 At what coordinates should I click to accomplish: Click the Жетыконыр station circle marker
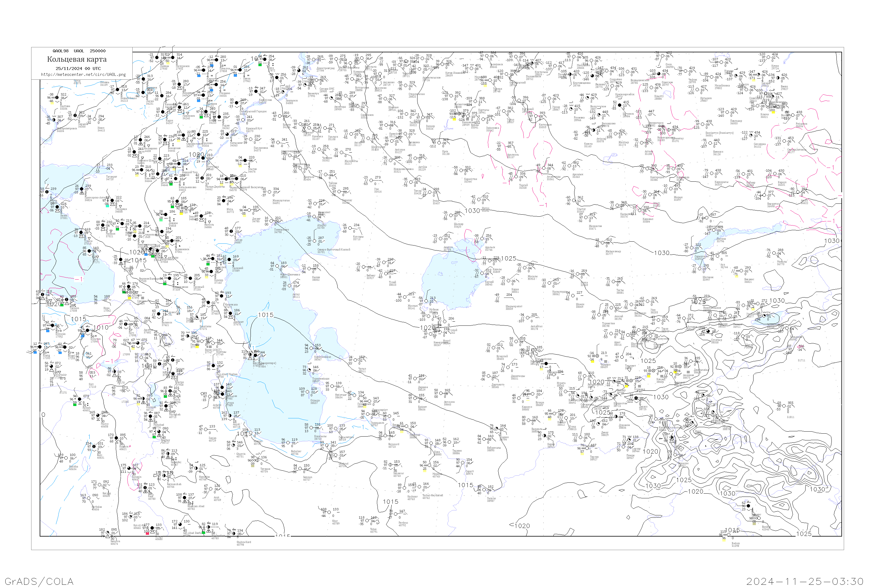click(x=603, y=243)
